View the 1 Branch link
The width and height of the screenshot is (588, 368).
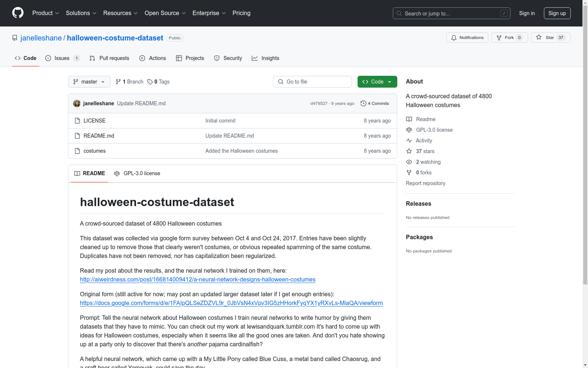pyautogui.click(x=129, y=82)
